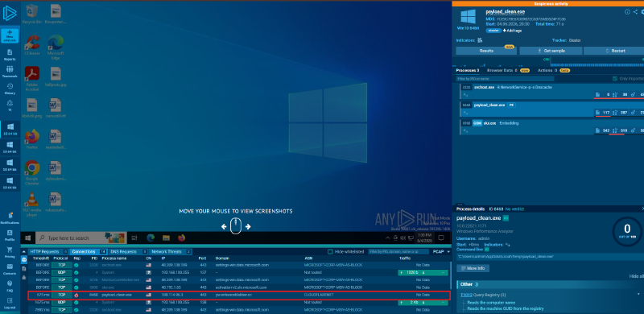
Task: Switch to the DNS Requests tab
Action: click(x=128, y=251)
